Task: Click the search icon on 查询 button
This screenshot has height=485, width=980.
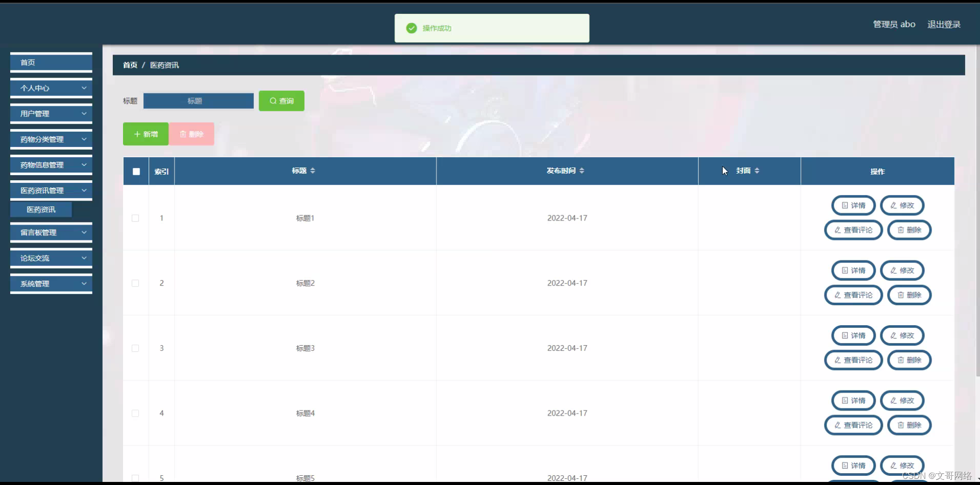Action: 273,101
